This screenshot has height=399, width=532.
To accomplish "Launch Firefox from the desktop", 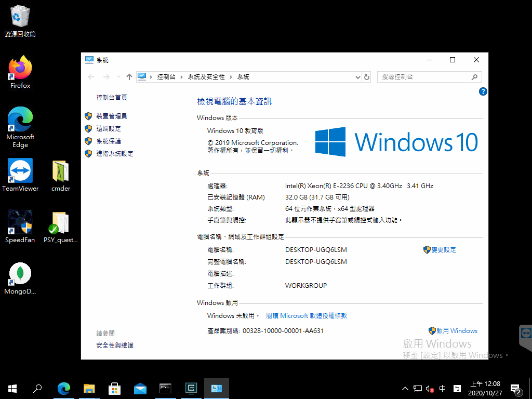I will click(20, 72).
